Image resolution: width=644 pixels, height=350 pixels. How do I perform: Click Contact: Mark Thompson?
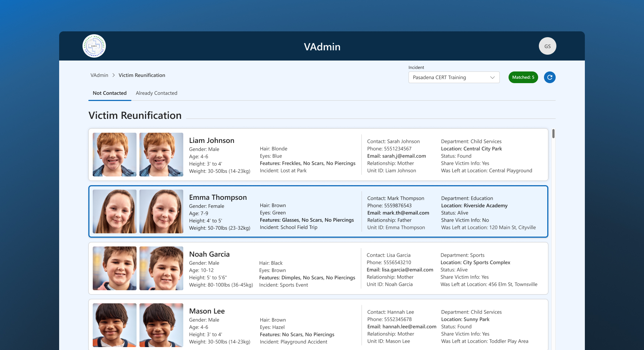tap(395, 198)
